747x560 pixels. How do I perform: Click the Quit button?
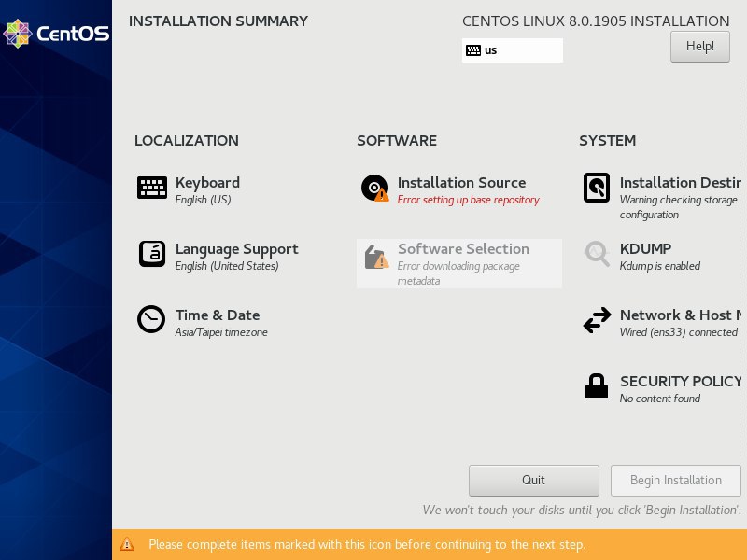[533, 480]
